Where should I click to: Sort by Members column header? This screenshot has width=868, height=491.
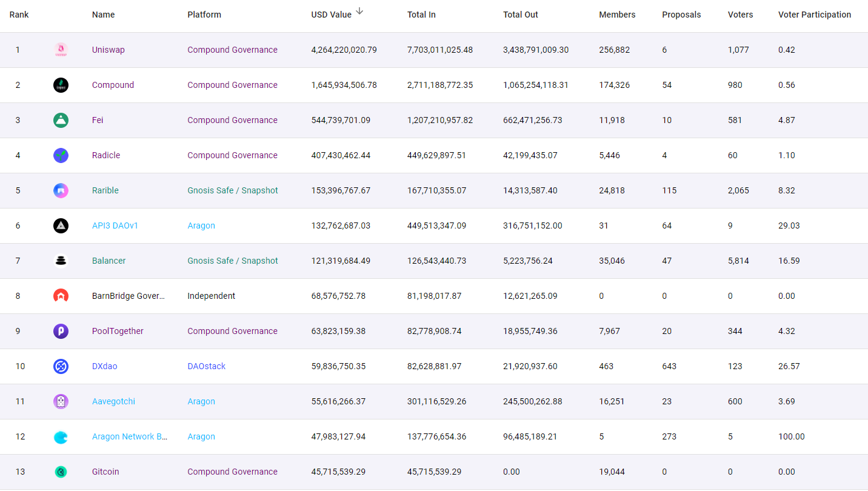pos(617,15)
